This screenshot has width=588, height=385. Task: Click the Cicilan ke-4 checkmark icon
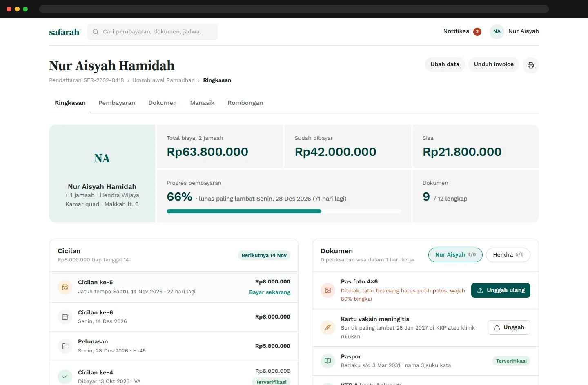click(65, 377)
